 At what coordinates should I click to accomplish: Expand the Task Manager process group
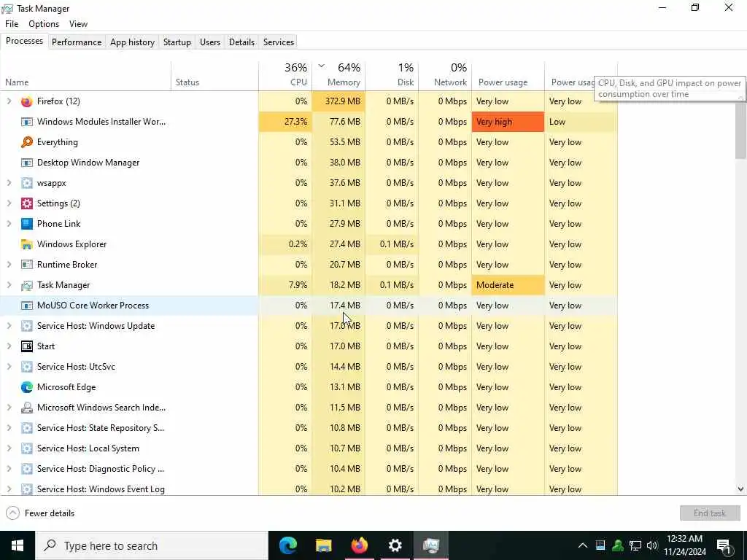[9, 285]
